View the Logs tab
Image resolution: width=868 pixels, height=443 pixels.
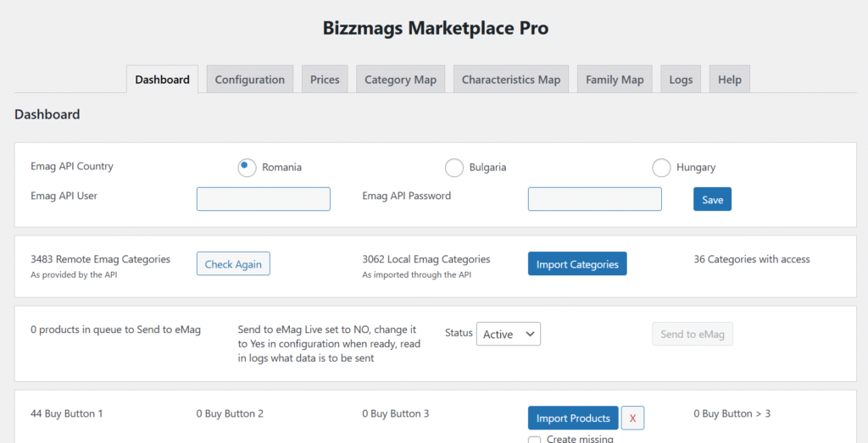click(681, 80)
